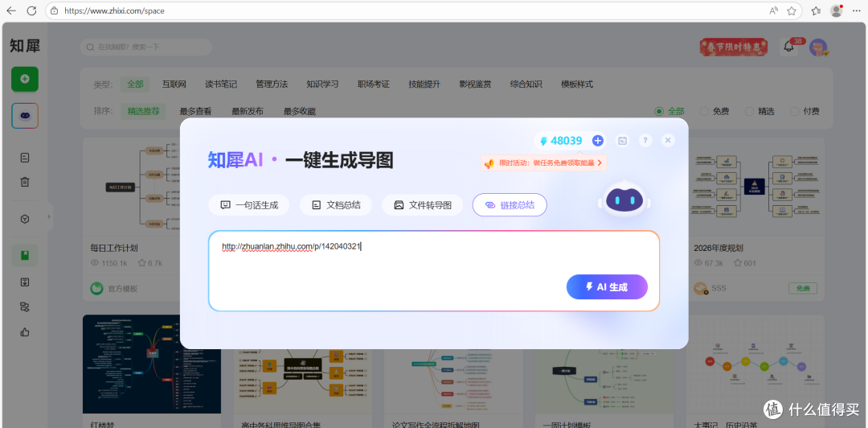Click the 知犀 logo
This screenshot has width=868, height=428.
tap(25, 46)
